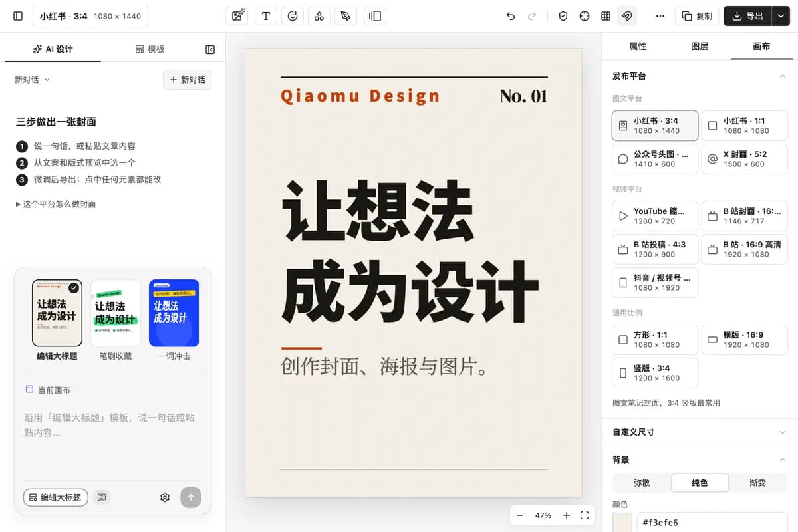Expand the 自定义尺寸 section

699,432
